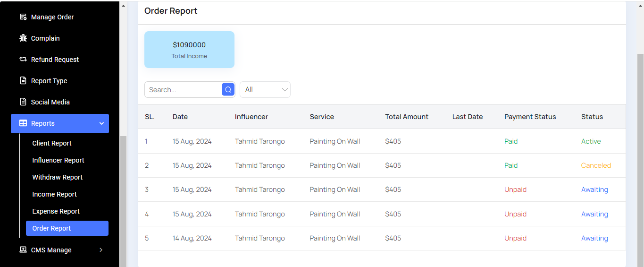644x267 pixels.
Task: Click the sidebar vertical scrollbar thumb
Action: (123, 201)
